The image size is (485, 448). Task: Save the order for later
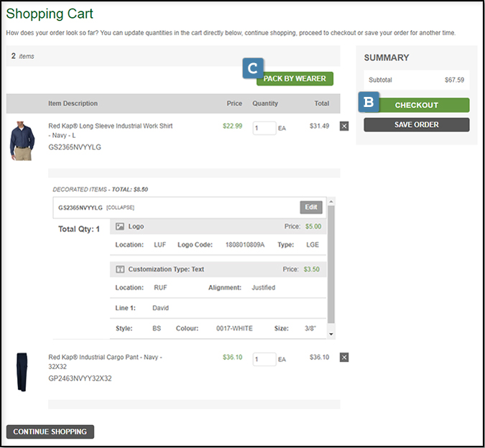pyautogui.click(x=416, y=125)
